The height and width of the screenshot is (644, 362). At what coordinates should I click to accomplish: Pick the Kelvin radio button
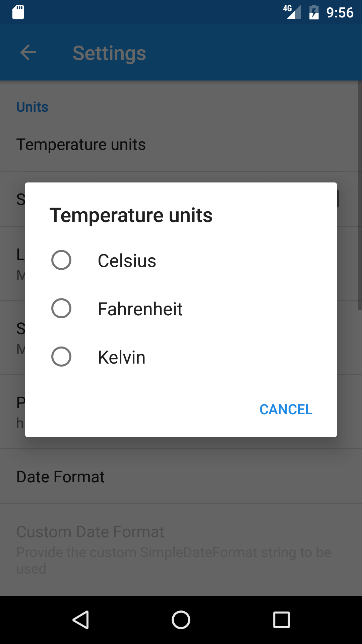click(x=61, y=357)
